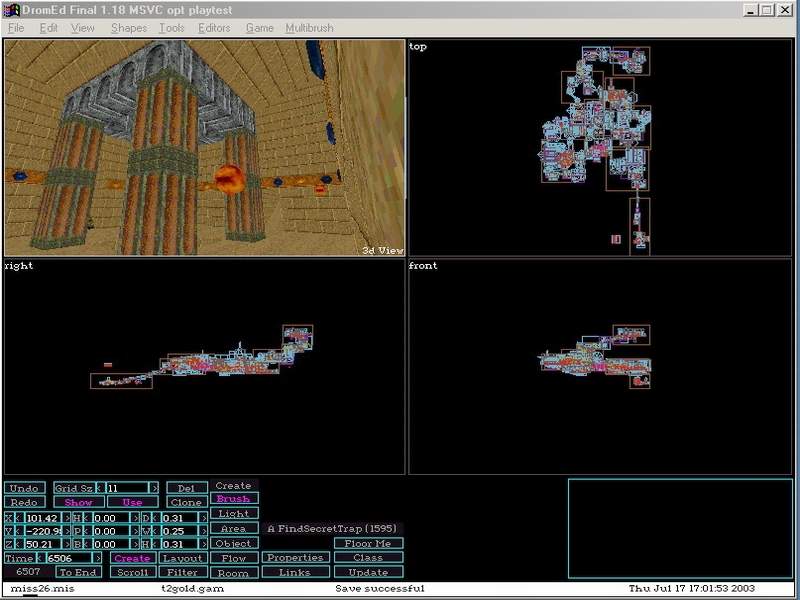This screenshot has height=600, width=800.
Task: Select Flow creation type
Action: [234, 558]
